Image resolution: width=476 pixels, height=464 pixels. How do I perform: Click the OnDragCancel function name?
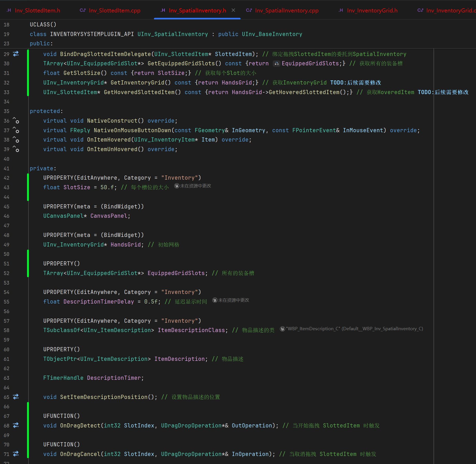[x=80, y=454]
